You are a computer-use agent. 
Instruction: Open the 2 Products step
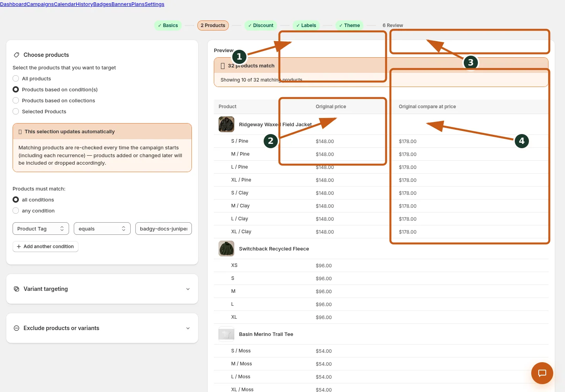click(x=213, y=25)
